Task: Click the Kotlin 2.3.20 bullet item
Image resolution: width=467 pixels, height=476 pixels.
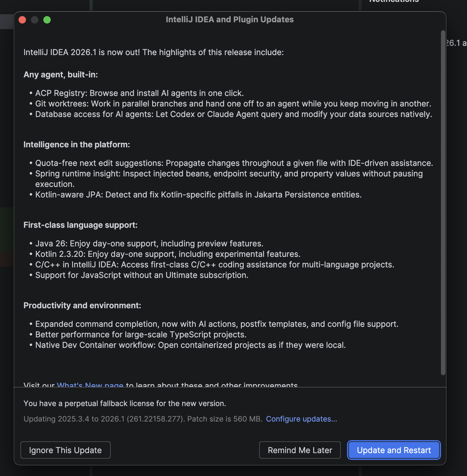Action: 168,254
